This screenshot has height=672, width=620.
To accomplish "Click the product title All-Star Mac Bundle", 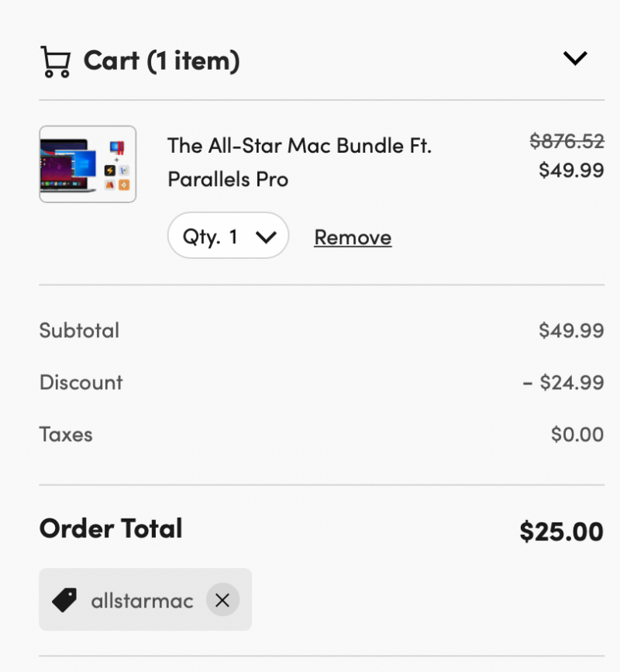I will [299, 163].
